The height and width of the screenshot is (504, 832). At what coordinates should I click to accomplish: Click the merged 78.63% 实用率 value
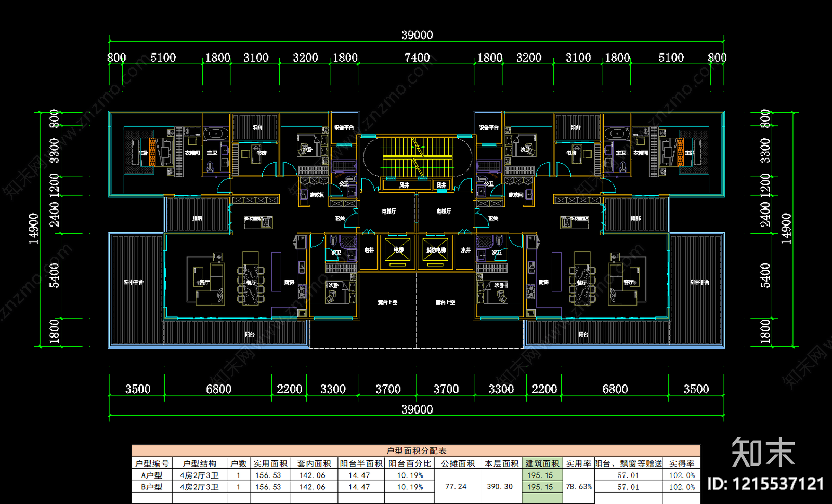click(579, 487)
